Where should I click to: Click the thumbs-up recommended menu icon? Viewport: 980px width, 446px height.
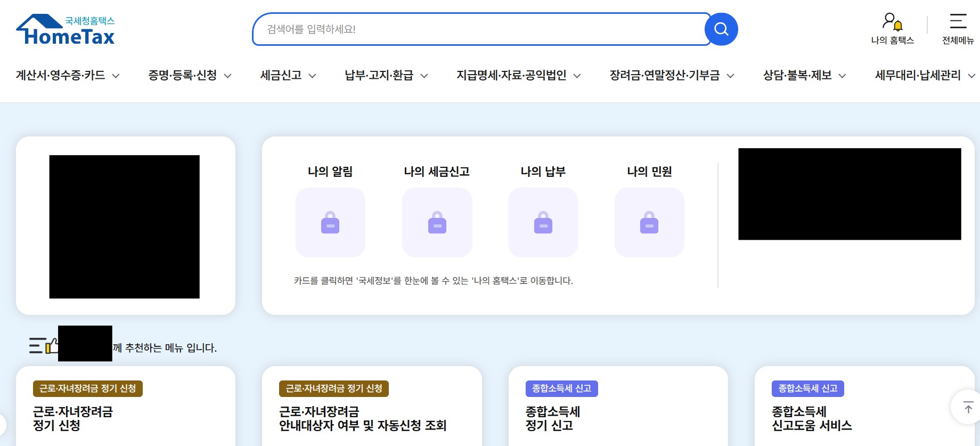point(44,346)
